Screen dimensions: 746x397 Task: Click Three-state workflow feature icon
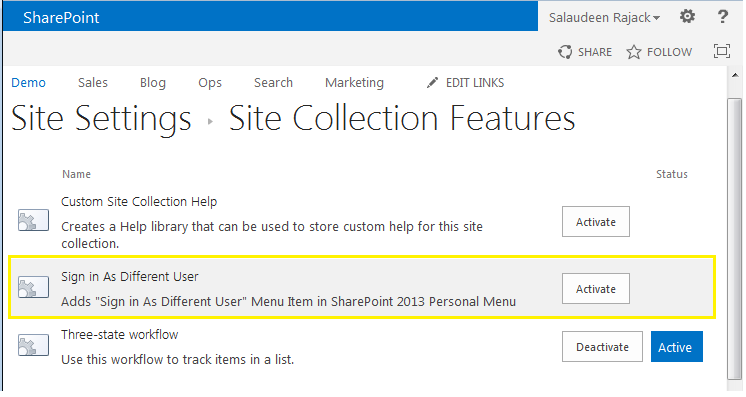click(33, 345)
